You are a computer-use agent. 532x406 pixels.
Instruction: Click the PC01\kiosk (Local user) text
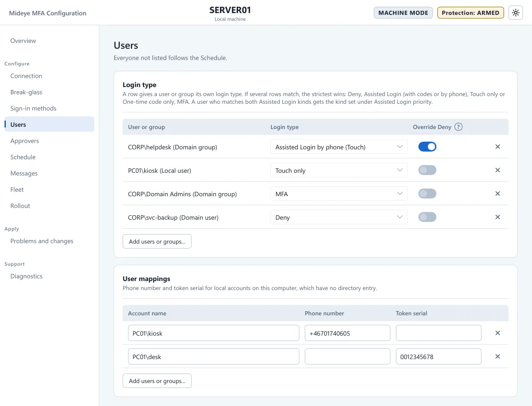pyautogui.click(x=160, y=171)
